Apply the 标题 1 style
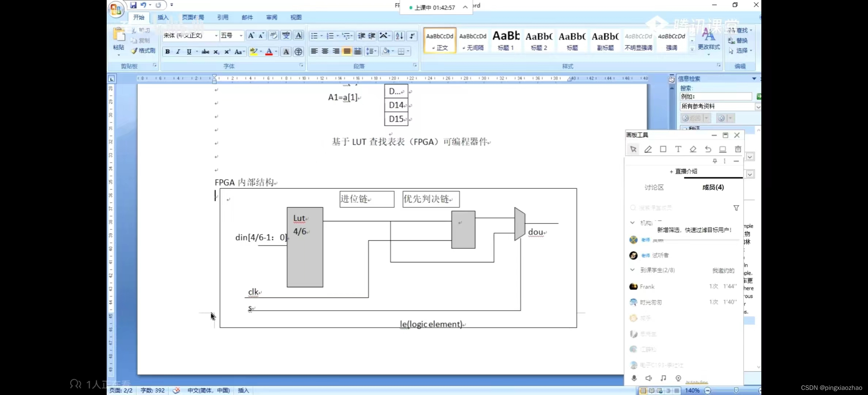The height and width of the screenshot is (395, 868). (x=506, y=40)
